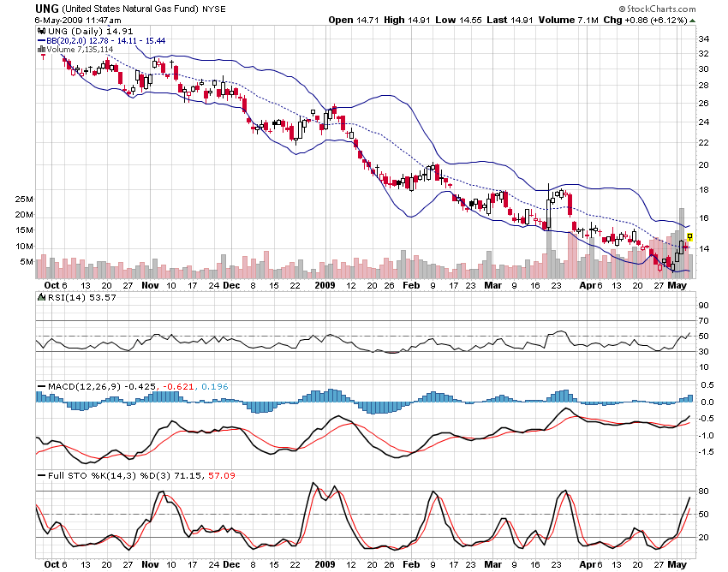Viewport: 728px width, 572px height.
Task: Click the yellow last-price candle marker
Action: click(689, 237)
